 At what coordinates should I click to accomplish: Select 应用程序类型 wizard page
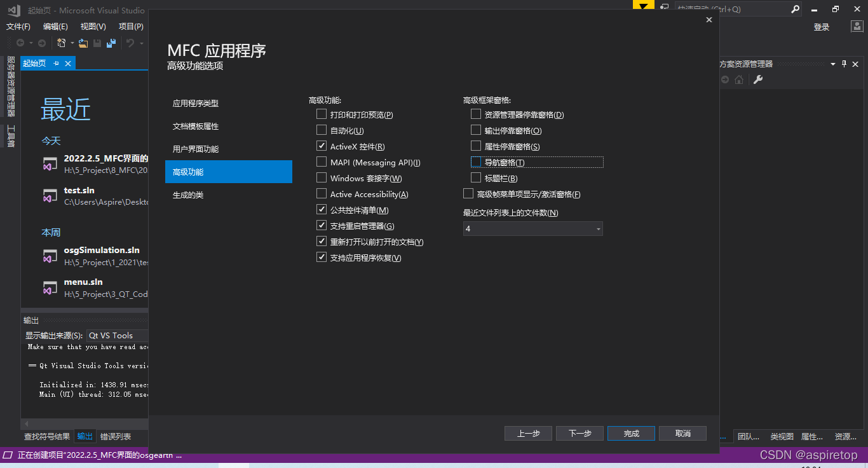coord(229,103)
